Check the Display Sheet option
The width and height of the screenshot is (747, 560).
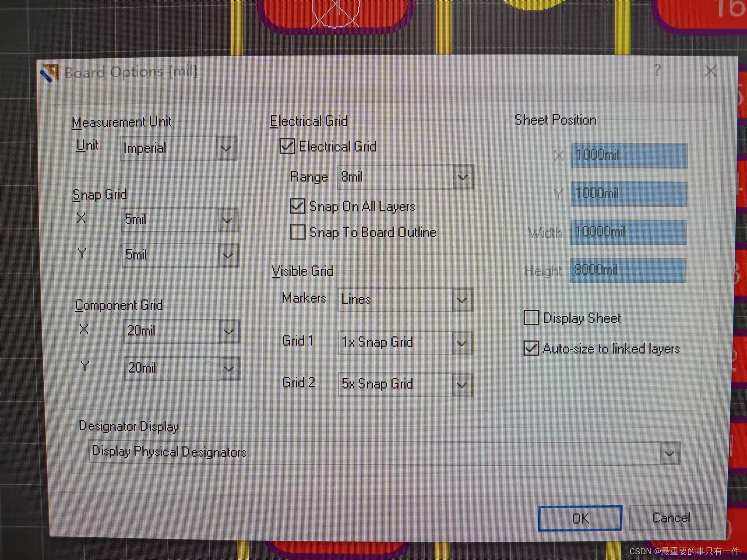[531, 318]
